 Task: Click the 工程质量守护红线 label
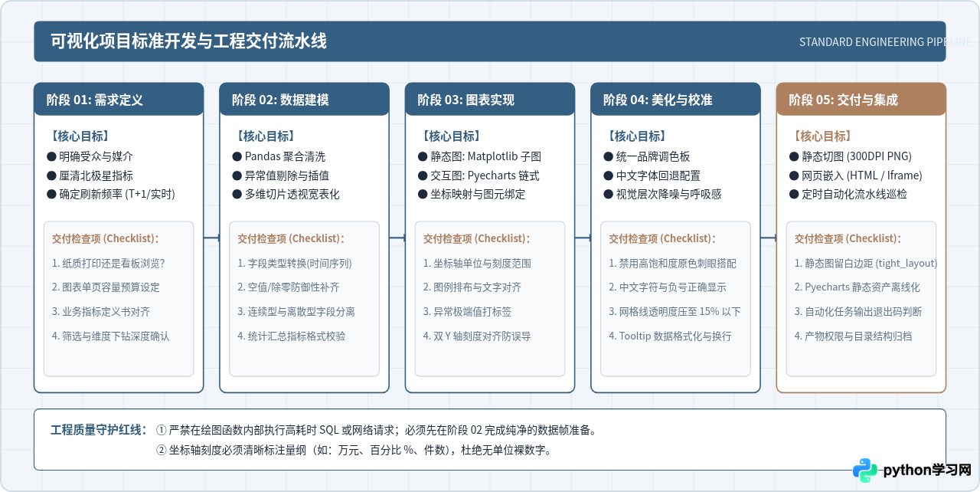99,430
